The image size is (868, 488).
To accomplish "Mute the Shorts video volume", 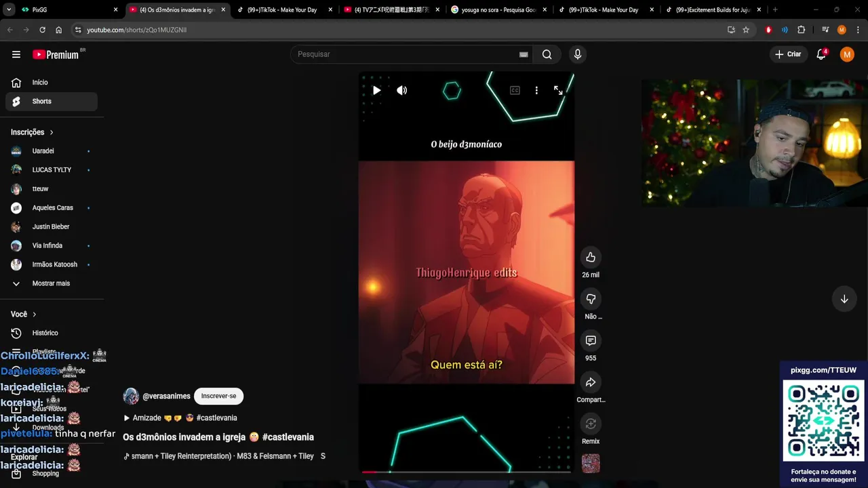I will tap(402, 90).
